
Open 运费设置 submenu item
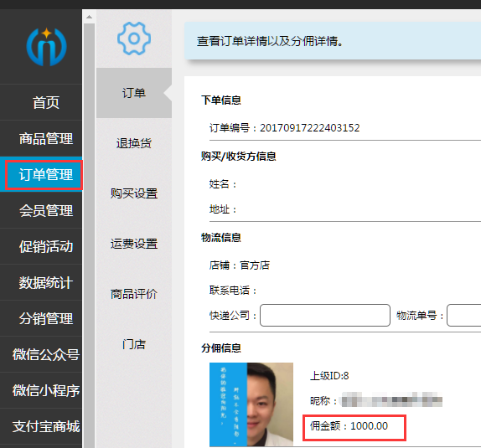point(134,244)
